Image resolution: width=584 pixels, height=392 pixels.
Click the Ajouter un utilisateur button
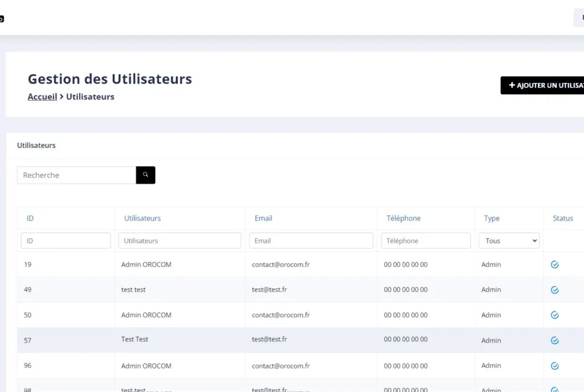542,86
